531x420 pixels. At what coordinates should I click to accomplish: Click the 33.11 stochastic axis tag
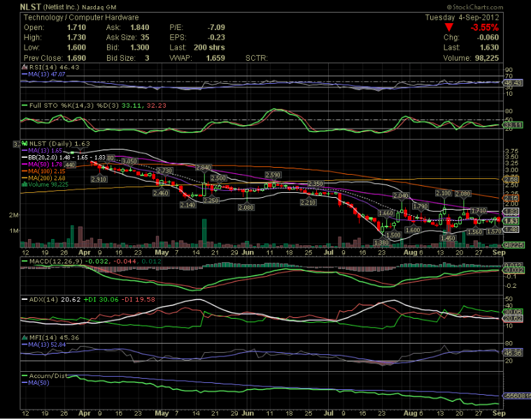[x=513, y=125]
